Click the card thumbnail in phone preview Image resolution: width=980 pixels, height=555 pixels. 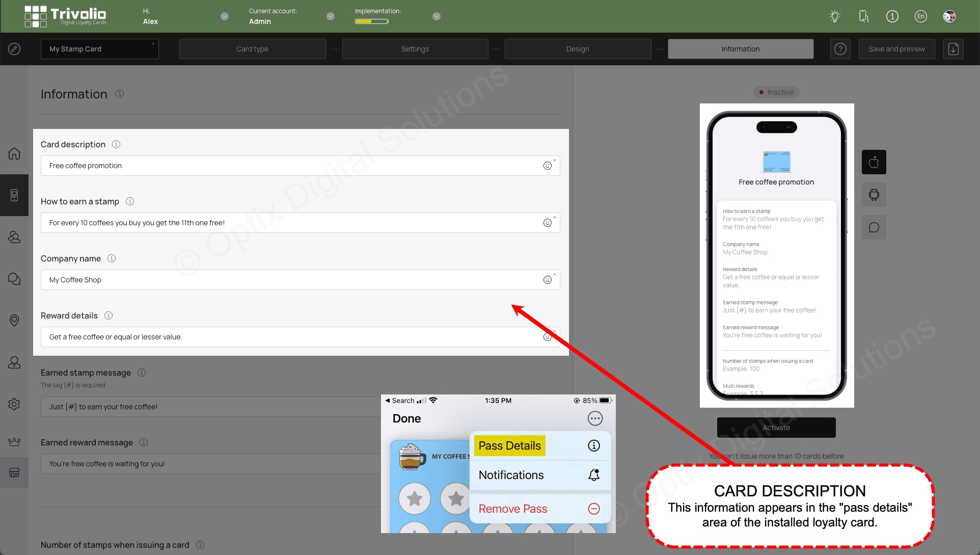tap(776, 162)
